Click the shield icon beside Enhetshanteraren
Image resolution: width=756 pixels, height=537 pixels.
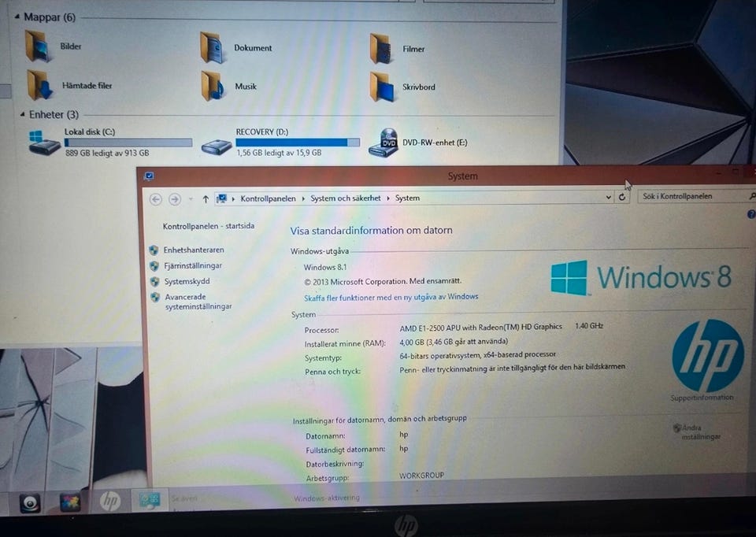tap(154, 250)
